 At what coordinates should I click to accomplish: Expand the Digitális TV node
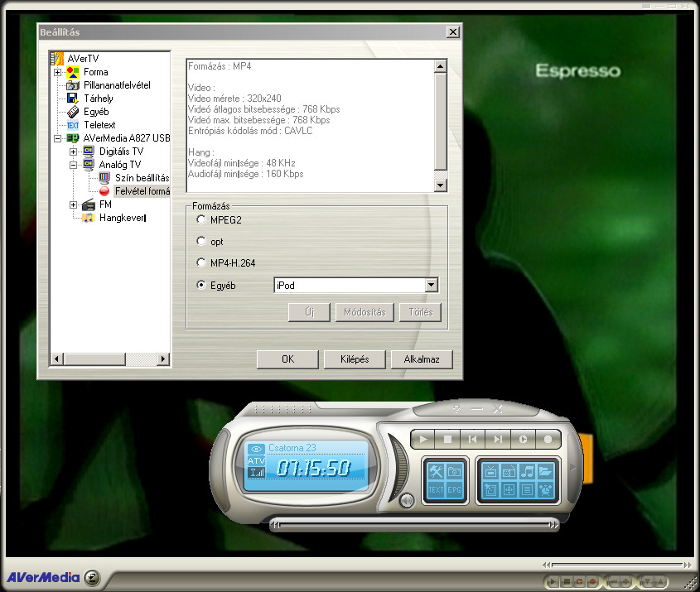(x=73, y=152)
